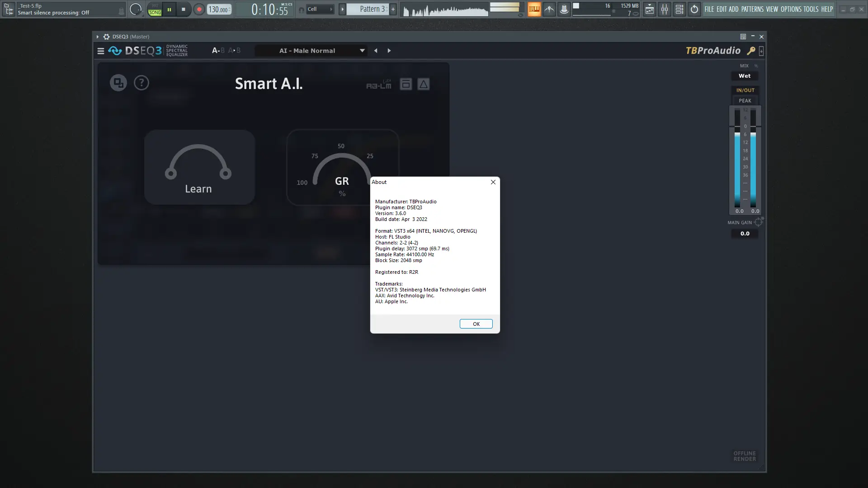The image size is (868, 488).
Task: Toggle the Wet mix setting
Action: click(744, 75)
